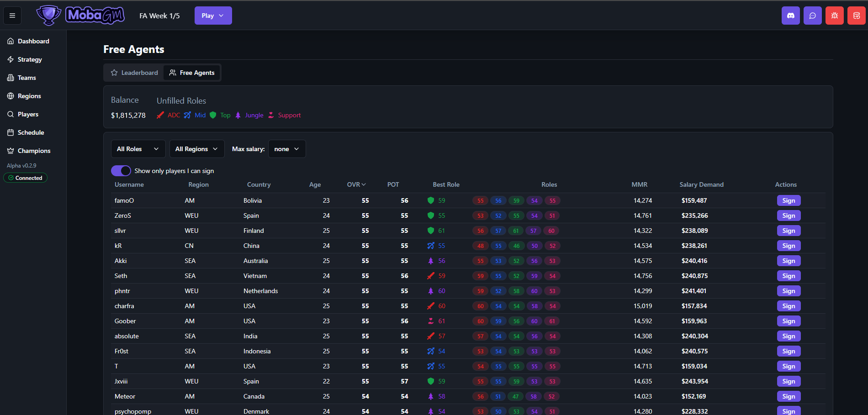Expand the Play dropdown button
Screen dimensions: 868x415
213,16
